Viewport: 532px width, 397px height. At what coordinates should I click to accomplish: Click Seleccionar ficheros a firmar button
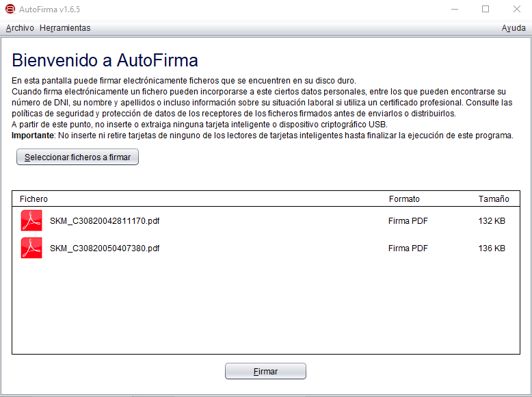77,157
